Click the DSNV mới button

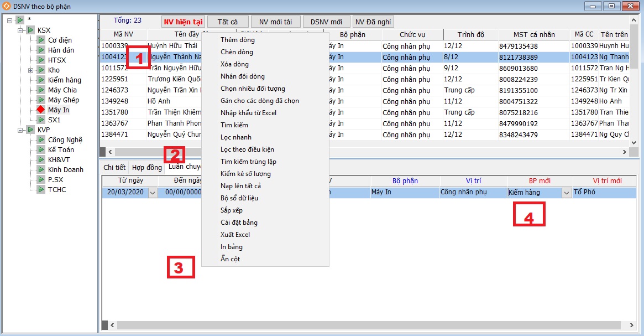pyautogui.click(x=326, y=22)
